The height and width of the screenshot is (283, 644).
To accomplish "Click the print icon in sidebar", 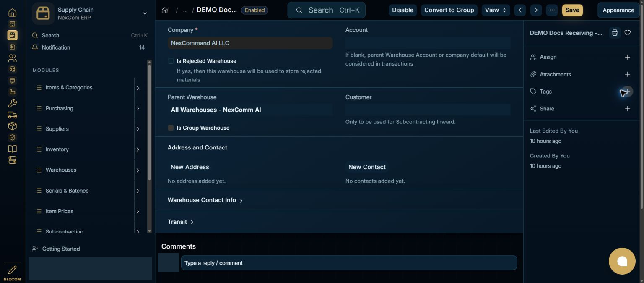I will click(x=615, y=33).
